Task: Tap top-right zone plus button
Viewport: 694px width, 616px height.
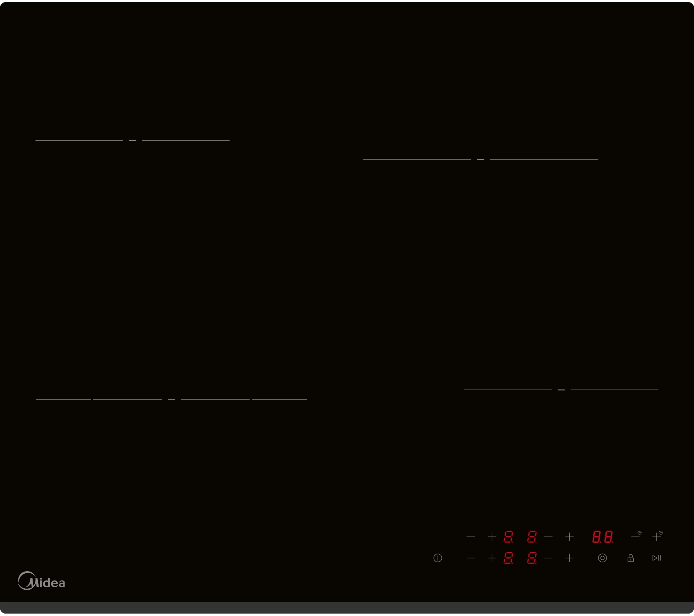Action: click(569, 537)
